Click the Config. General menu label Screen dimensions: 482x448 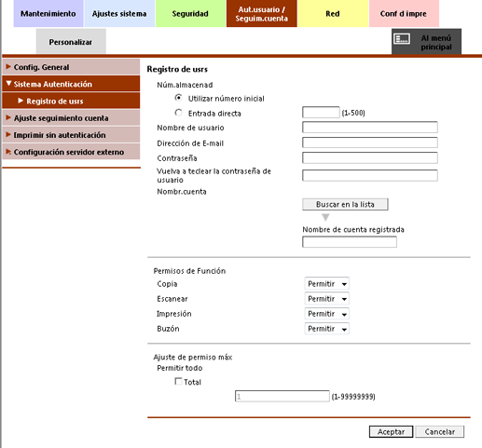click(41, 67)
